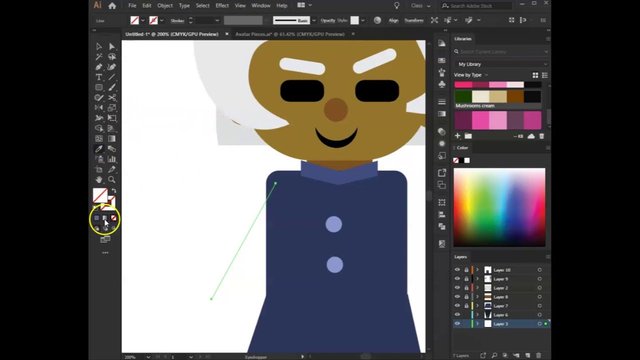Click the Transform button in control bar

[x=414, y=20]
